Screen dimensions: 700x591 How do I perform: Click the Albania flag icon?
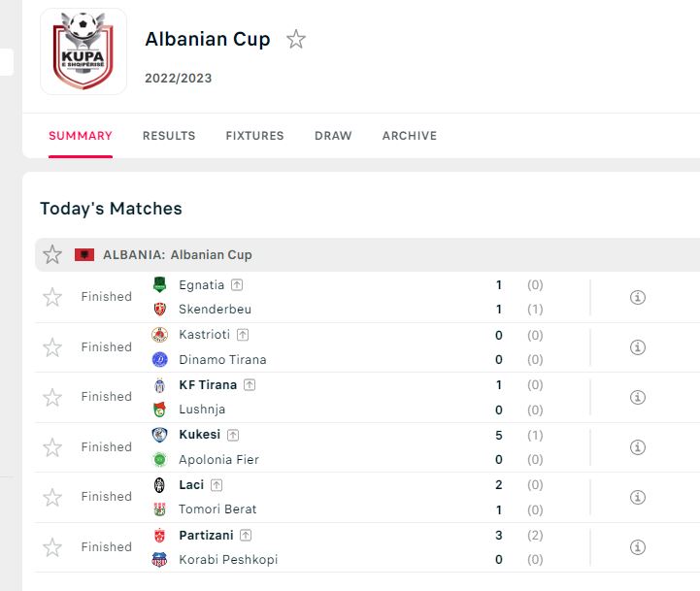(x=84, y=255)
